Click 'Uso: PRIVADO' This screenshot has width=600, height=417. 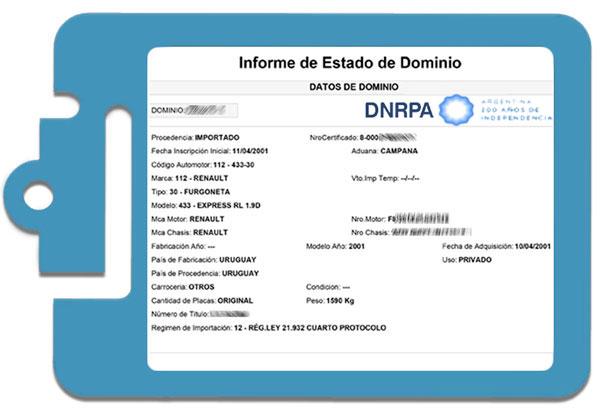pos(467,260)
